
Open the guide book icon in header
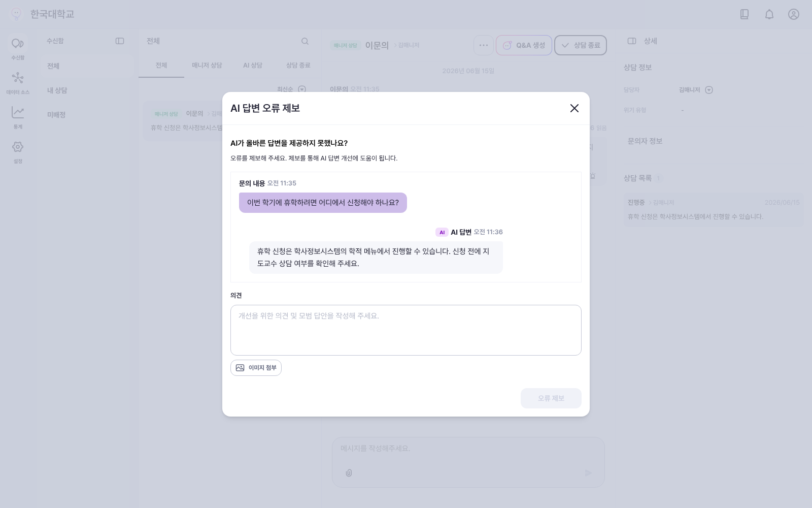coord(745,14)
